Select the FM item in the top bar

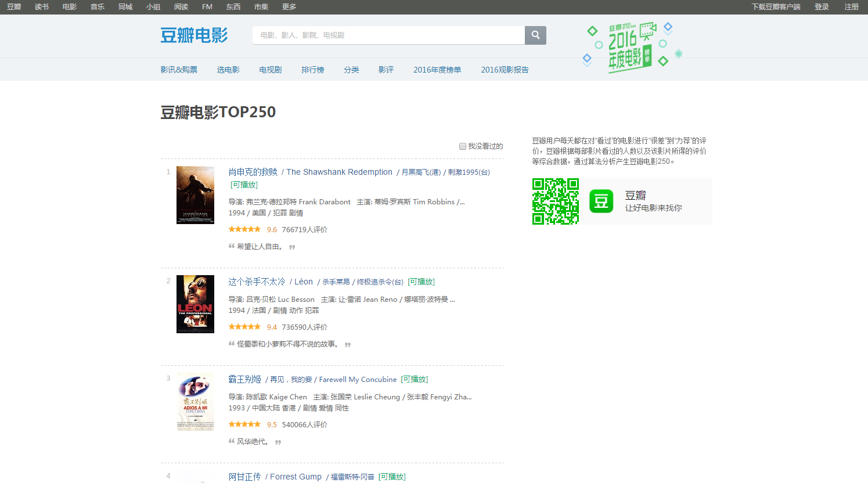pos(207,7)
